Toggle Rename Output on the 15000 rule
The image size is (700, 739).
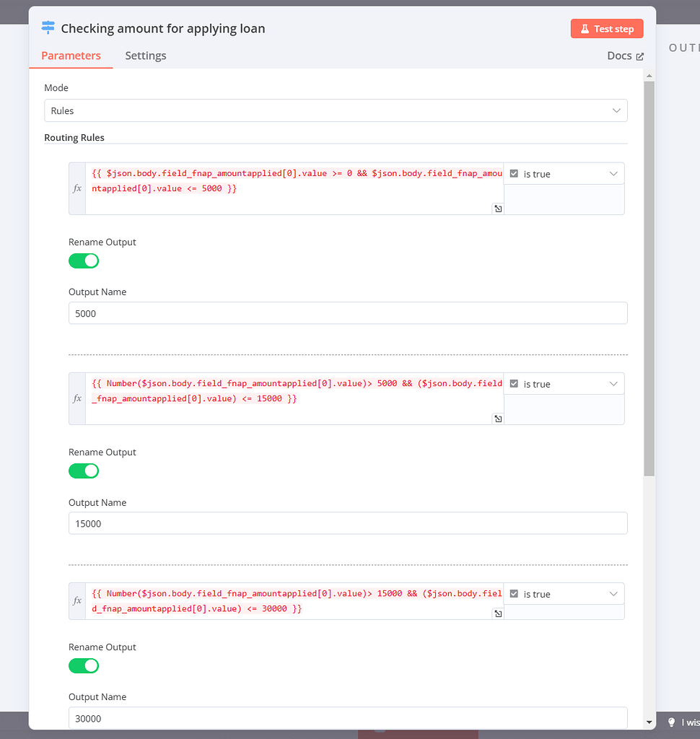[84, 471]
